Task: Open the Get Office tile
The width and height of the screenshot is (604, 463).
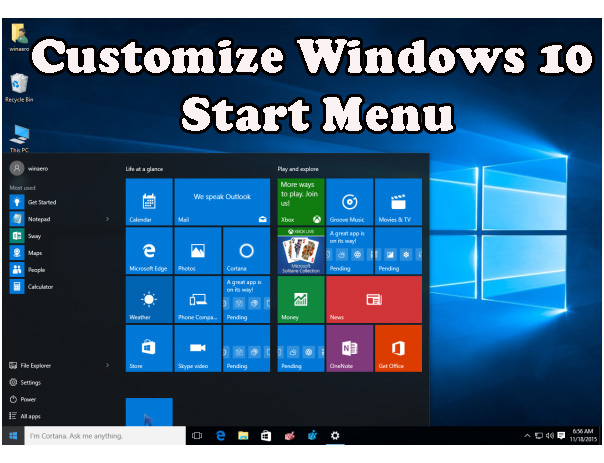Action: (398, 348)
